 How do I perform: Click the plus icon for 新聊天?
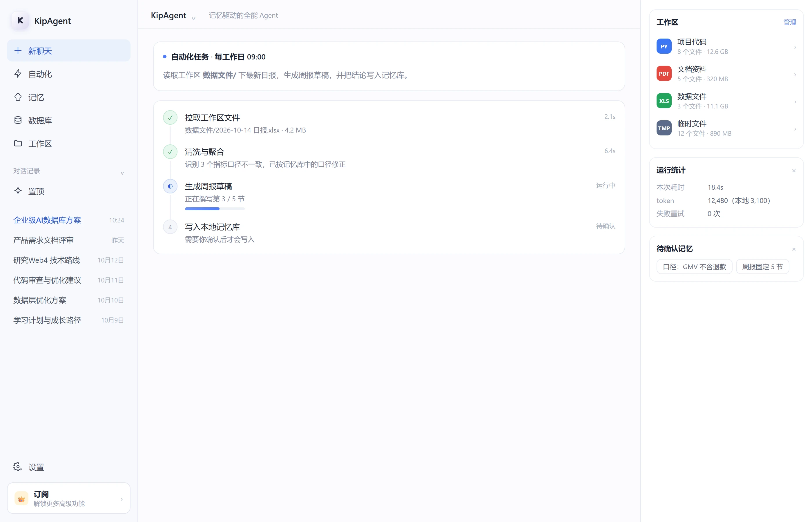pyautogui.click(x=18, y=50)
